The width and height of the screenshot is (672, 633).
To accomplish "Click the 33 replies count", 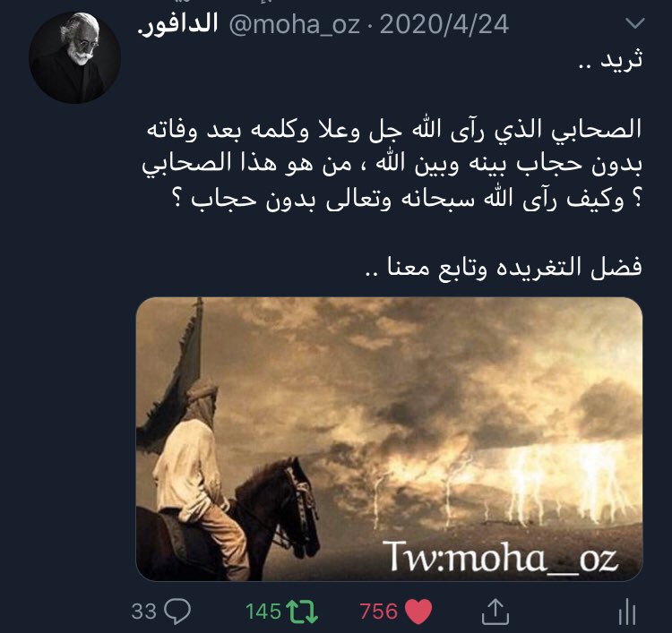I will pos(143,612).
